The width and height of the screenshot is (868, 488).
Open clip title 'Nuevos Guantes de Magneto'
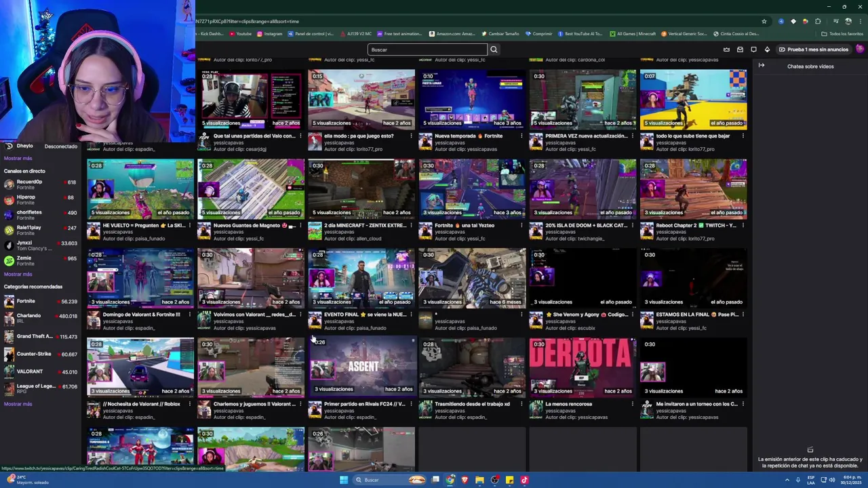coord(254,226)
